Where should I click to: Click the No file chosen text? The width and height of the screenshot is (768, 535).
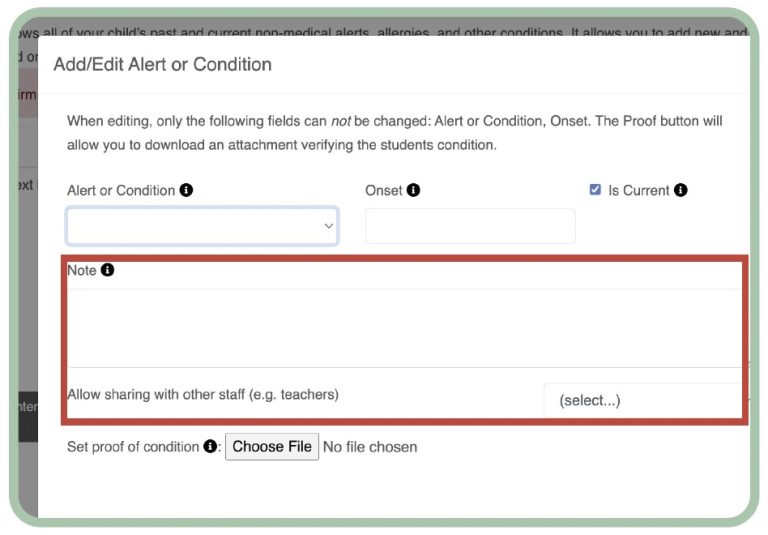point(370,447)
